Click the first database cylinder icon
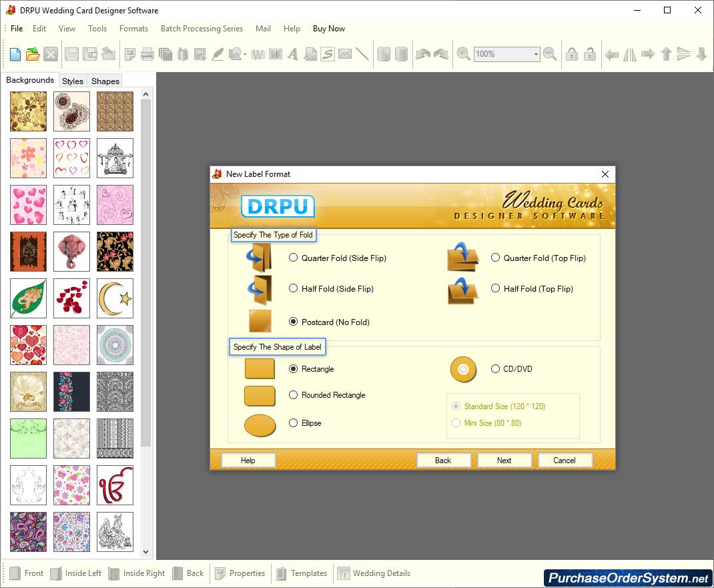 point(384,54)
